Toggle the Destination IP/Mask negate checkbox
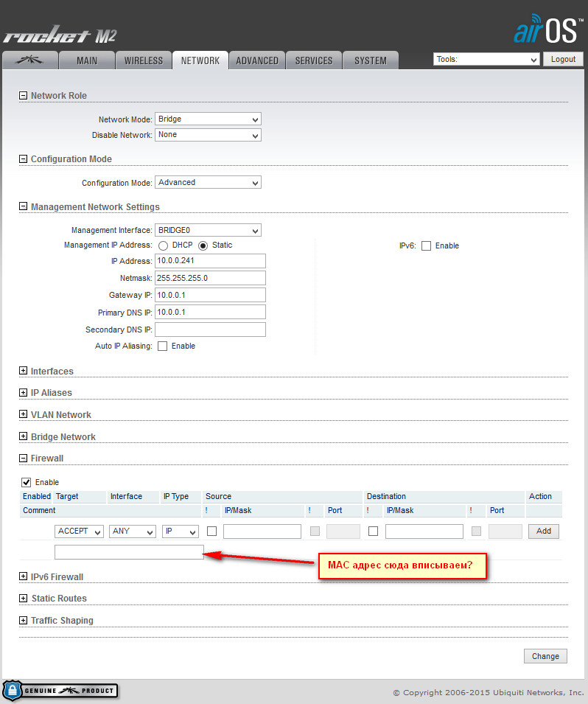 pyautogui.click(x=373, y=532)
